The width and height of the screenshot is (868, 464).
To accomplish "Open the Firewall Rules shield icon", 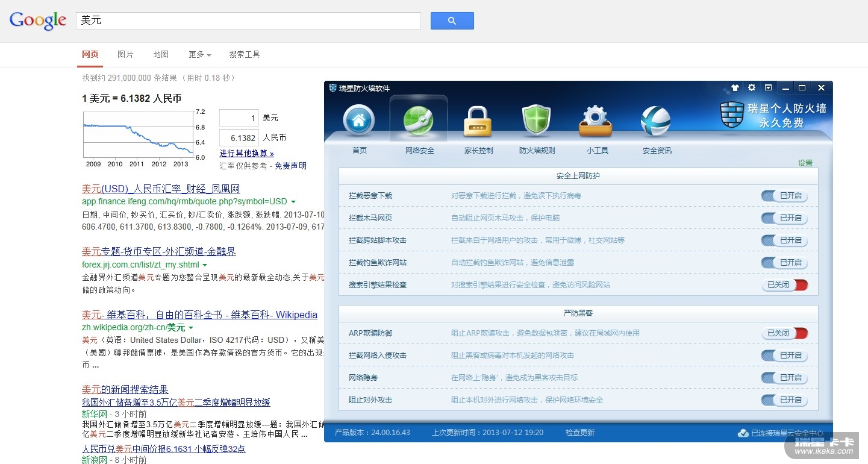I will (536, 121).
